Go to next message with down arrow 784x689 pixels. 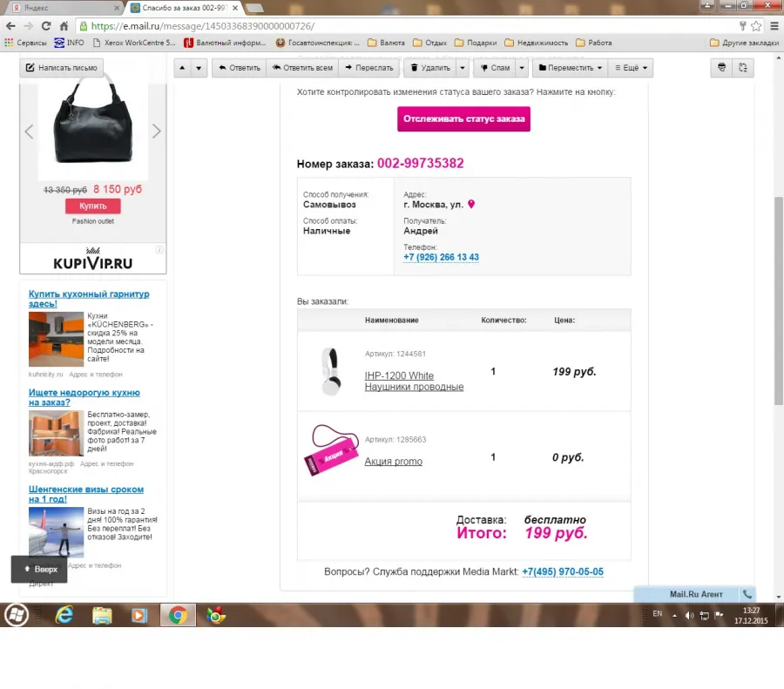pos(199,68)
